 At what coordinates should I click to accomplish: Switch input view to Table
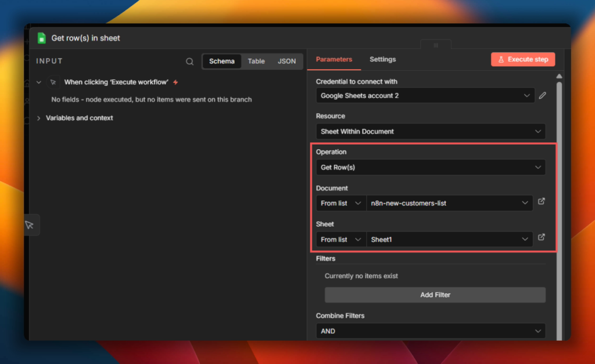[x=256, y=62]
